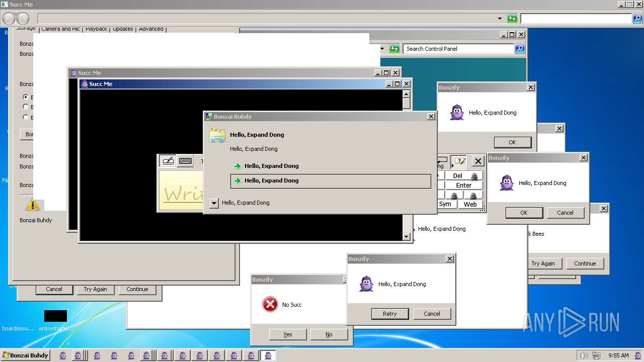
Task: Click Continue in the k Bees dialog
Action: pyautogui.click(x=585, y=263)
